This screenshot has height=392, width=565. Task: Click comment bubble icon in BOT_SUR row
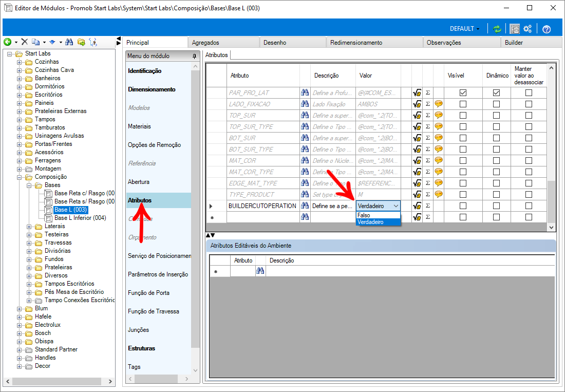point(439,138)
